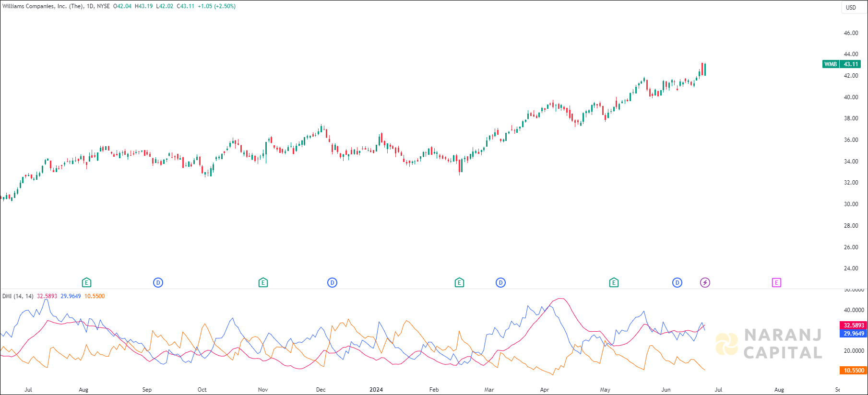Click the May label on time axis
Image resolution: width=868 pixels, height=395 pixels.
tap(605, 390)
